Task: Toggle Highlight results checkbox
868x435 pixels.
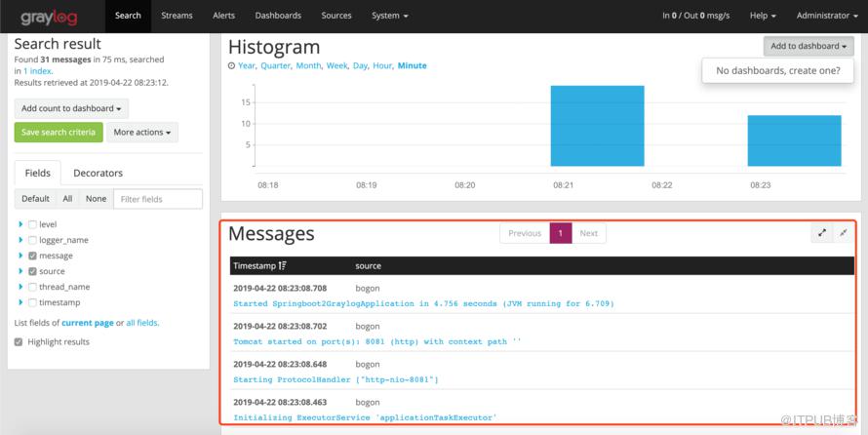Action: point(19,342)
